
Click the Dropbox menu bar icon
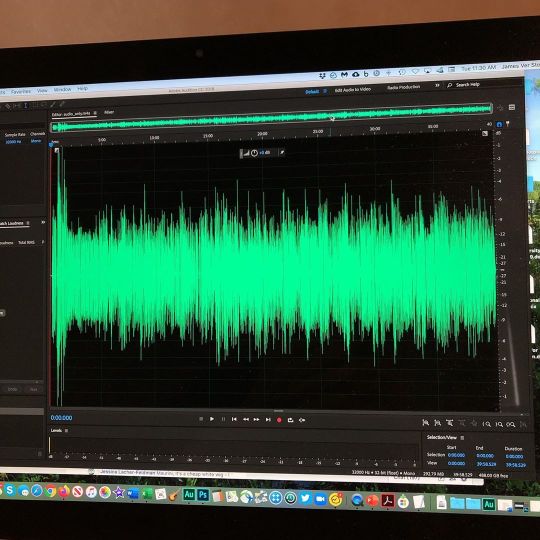pos(322,75)
